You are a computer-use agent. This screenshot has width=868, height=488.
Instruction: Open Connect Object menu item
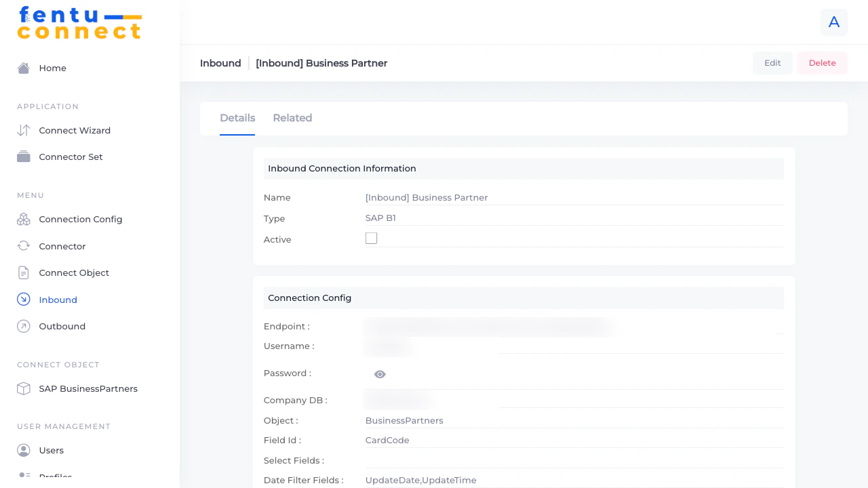tap(74, 272)
